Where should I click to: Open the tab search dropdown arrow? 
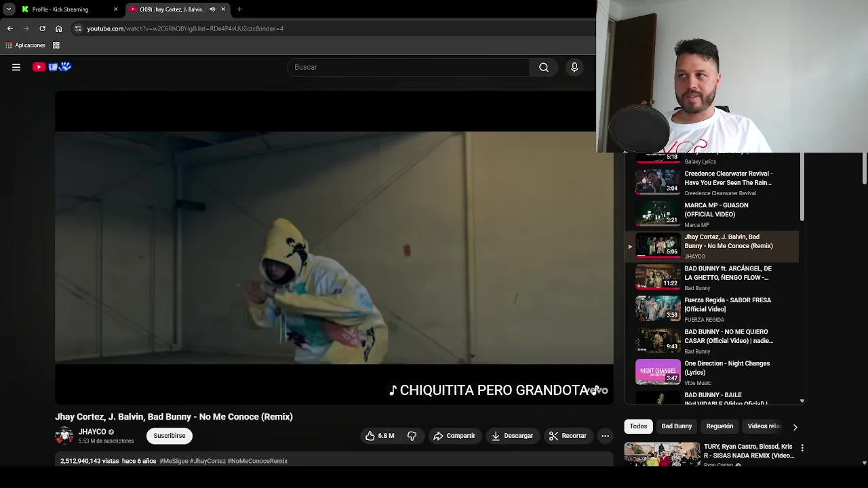9,9
